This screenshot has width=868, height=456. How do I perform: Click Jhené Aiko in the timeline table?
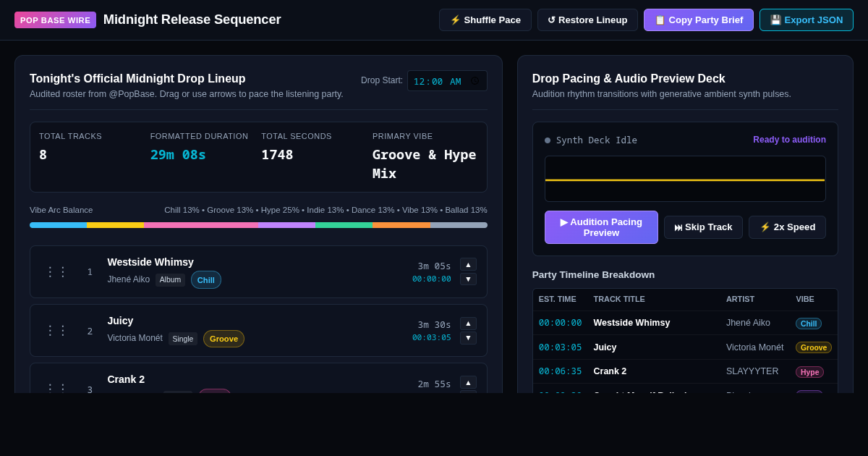pos(748,323)
